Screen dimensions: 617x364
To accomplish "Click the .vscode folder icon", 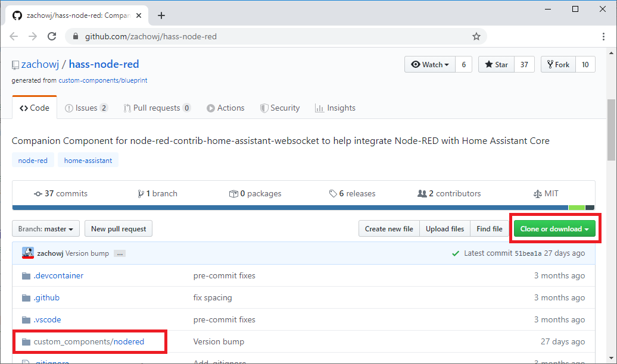I will click(x=26, y=320).
